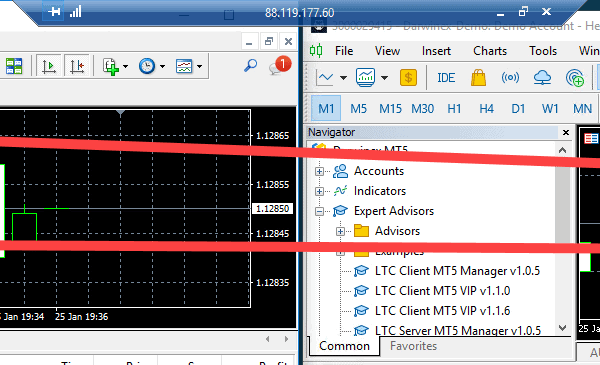Open the indicators dropdown arrow in MT5 toolbar

pos(384,78)
